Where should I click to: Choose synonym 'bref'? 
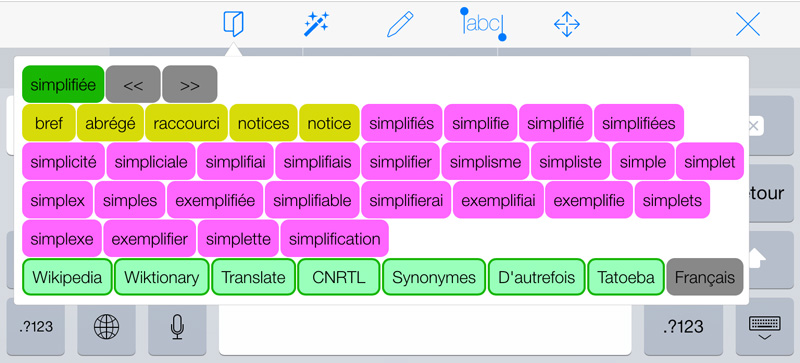(49, 123)
